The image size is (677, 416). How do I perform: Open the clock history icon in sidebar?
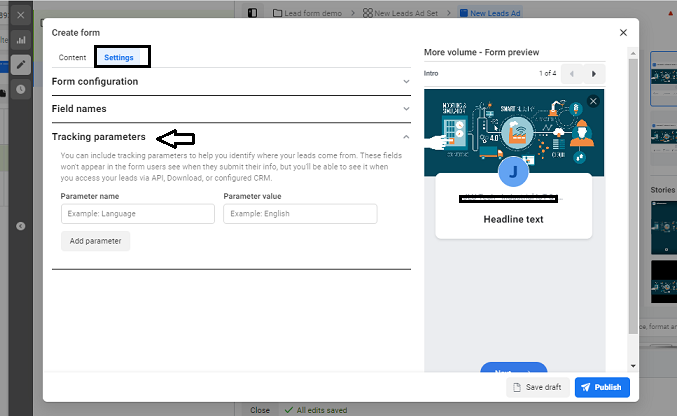[21, 89]
